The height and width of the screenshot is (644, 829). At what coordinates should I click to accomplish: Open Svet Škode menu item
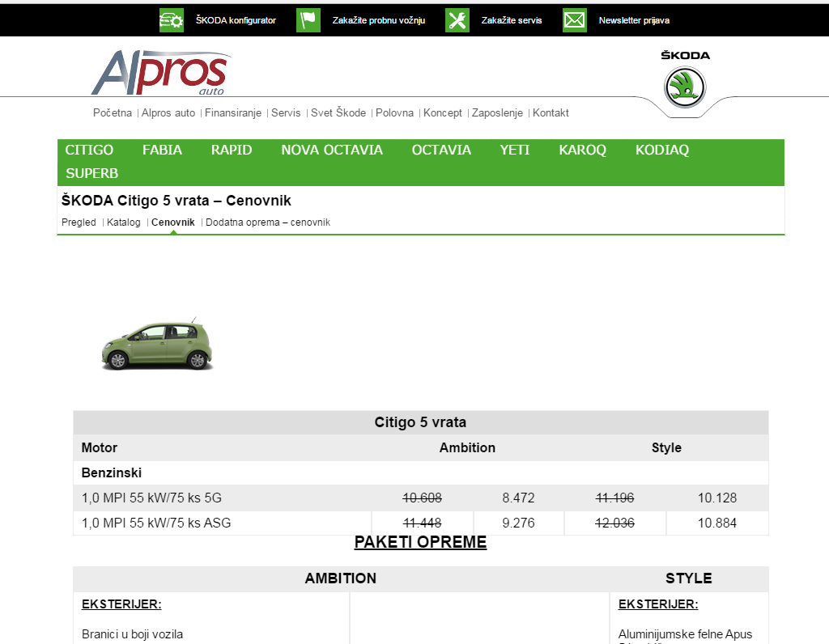[338, 112]
